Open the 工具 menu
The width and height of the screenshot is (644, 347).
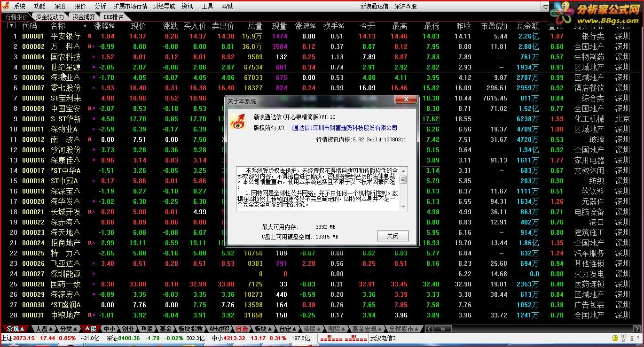click(207, 7)
